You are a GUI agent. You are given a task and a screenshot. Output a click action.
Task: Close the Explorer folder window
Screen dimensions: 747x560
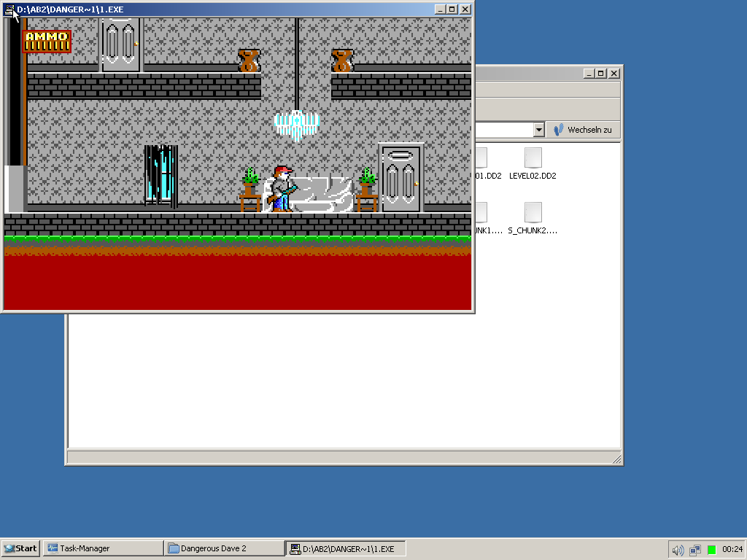tap(614, 73)
